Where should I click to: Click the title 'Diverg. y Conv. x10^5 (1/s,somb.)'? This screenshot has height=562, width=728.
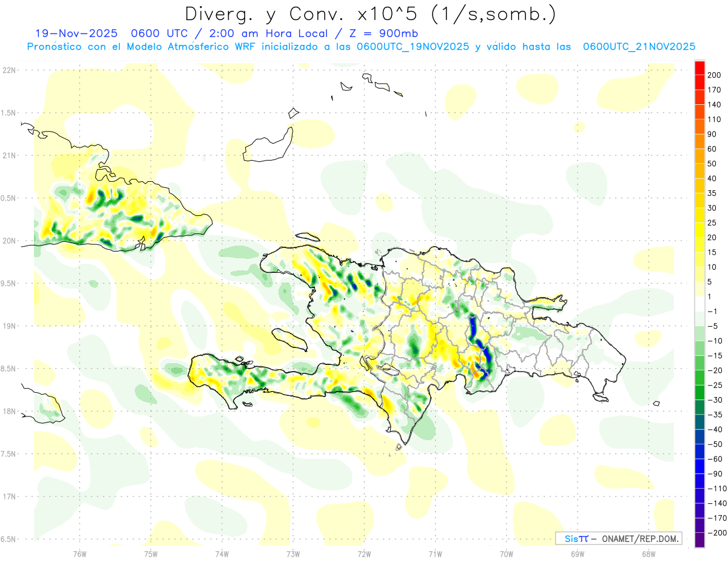pyautogui.click(x=369, y=13)
